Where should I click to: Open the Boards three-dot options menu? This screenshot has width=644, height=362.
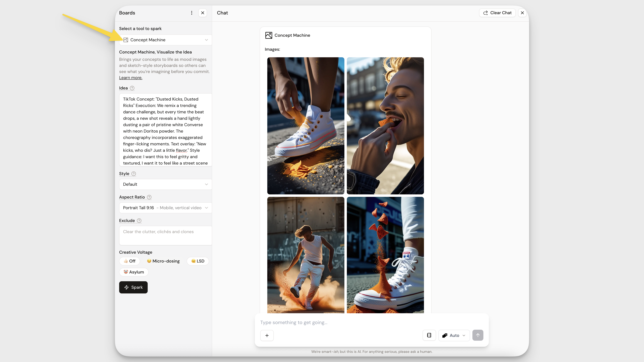(x=192, y=13)
